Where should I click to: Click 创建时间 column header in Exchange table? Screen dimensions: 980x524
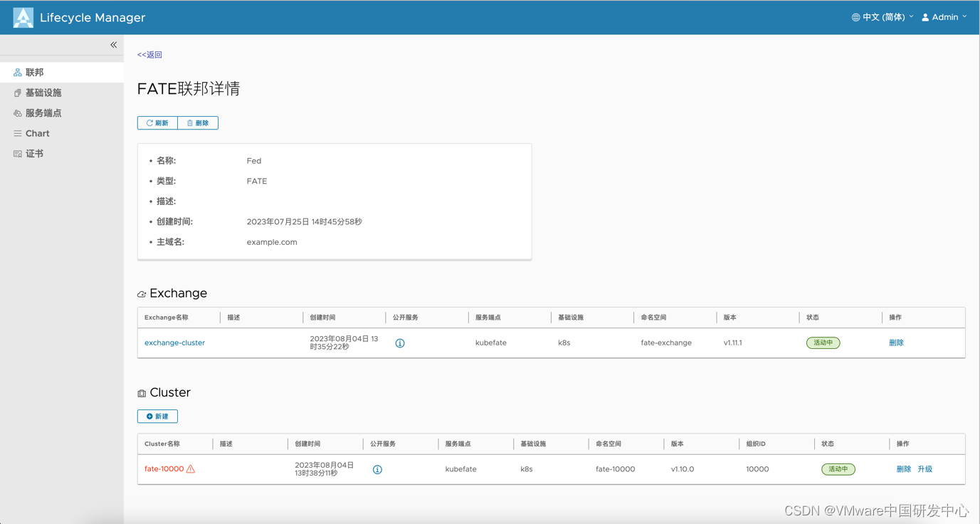click(322, 318)
